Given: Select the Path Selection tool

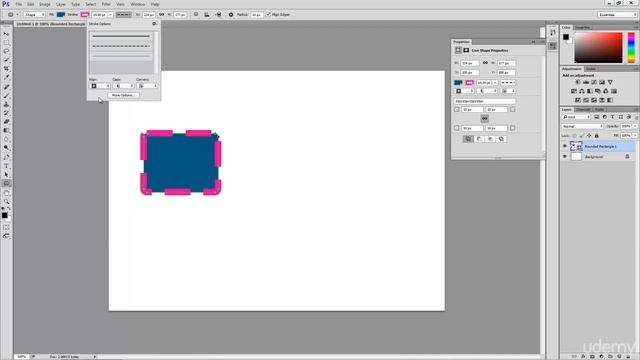Looking at the screenshot, I should pos(6,175).
